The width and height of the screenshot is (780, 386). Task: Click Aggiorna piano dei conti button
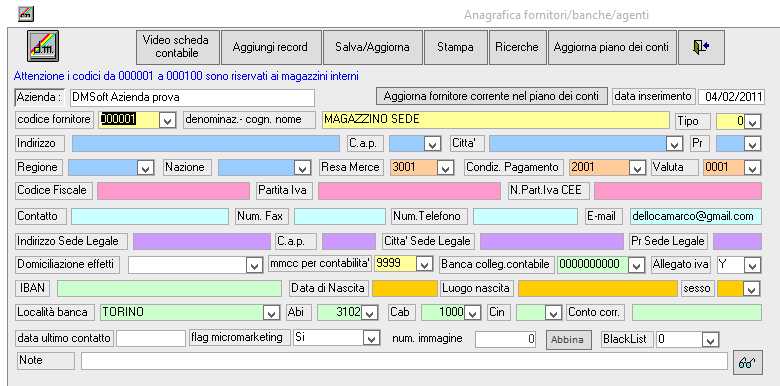tap(612, 47)
